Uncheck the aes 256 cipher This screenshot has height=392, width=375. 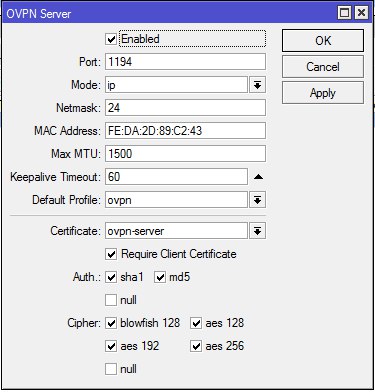196,346
